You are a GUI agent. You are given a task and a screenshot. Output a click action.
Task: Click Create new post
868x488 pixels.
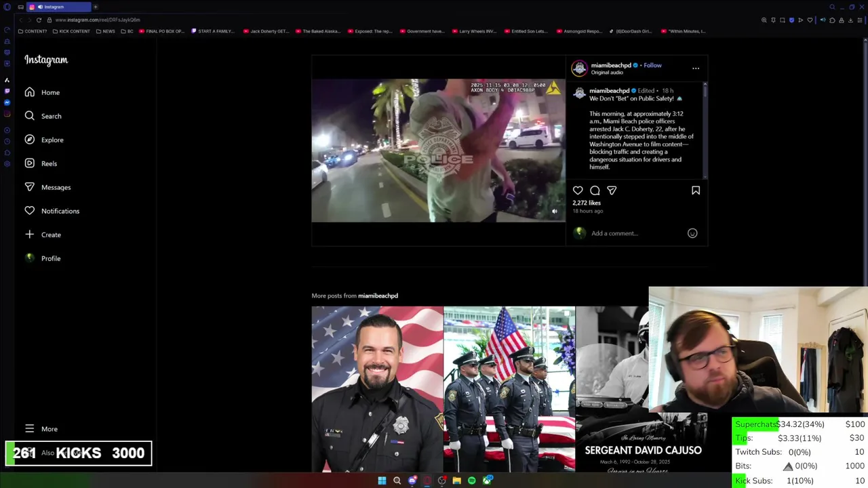pyautogui.click(x=43, y=235)
